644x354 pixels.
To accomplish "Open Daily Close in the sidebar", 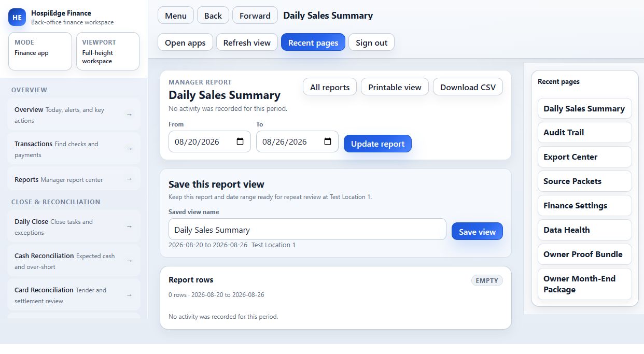I will pos(74,227).
